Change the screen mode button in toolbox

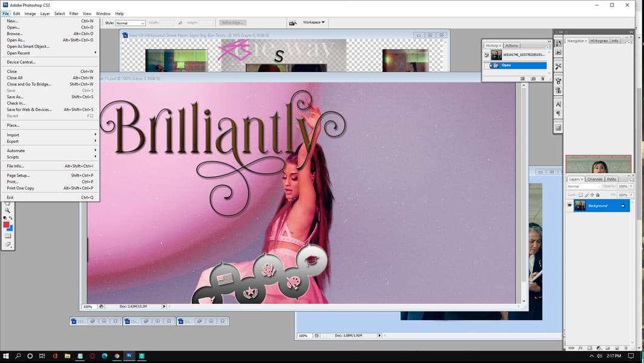pyautogui.click(x=8, y=245)
